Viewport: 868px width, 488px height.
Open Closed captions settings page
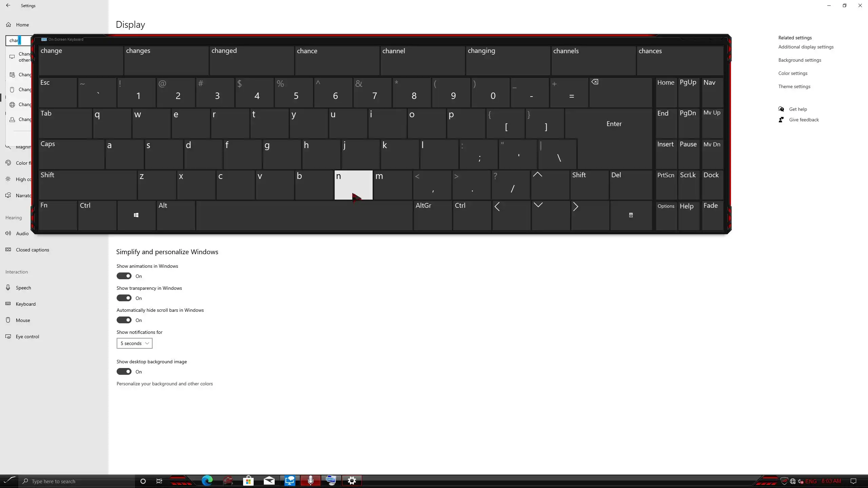(32, 250)
